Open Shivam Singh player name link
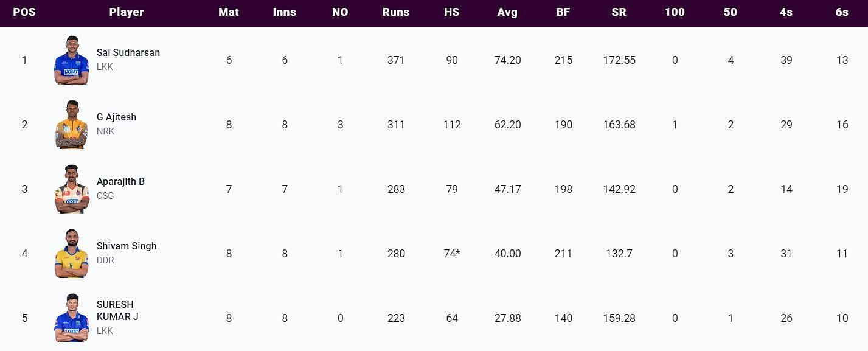This screenshot has width=868, height=351. (127, 246)
